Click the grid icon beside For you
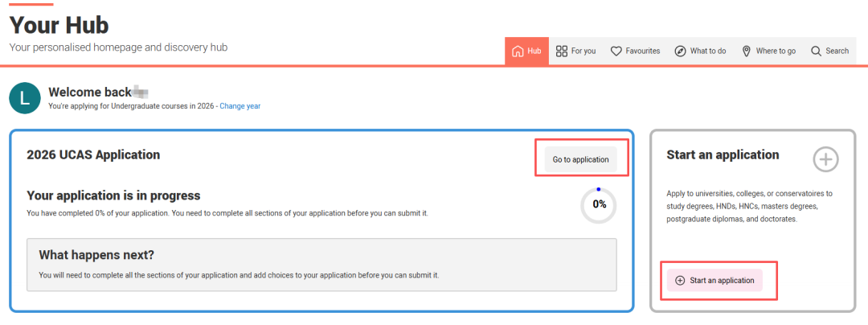868x325 pixels. point(562,51)
